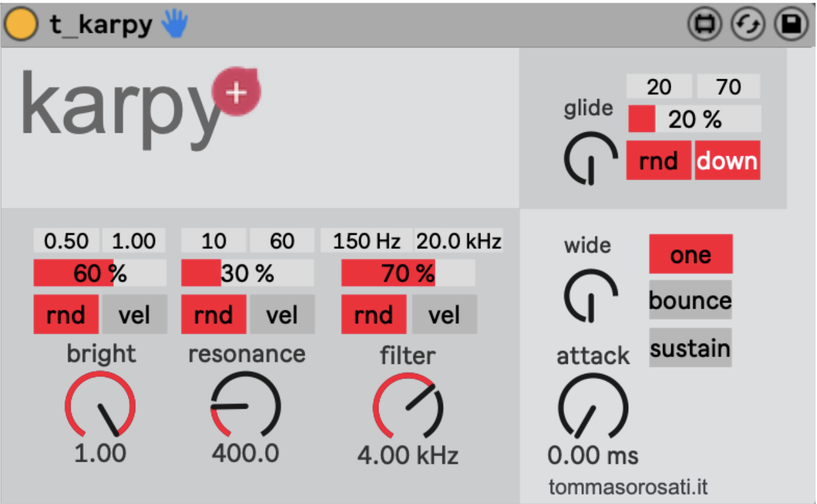Select the one mode button
This screenshot has width=817, height=504.
[691, 254]
